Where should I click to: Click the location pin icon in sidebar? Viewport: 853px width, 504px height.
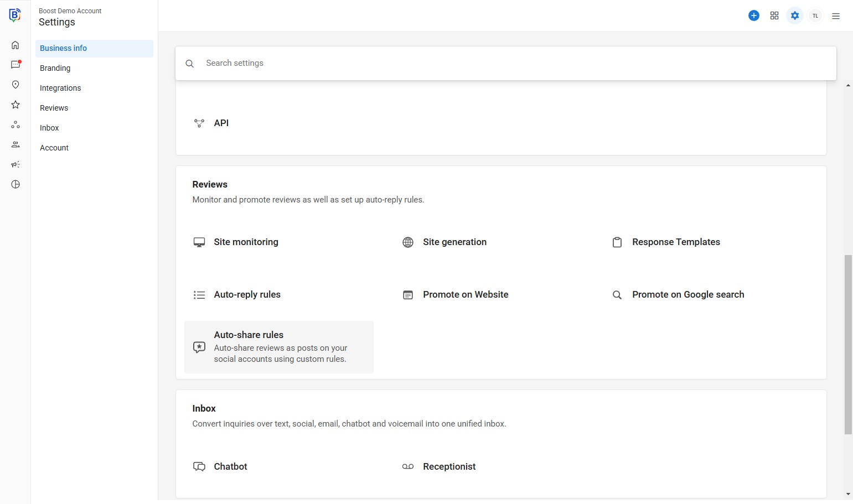(x=15, y=85)
